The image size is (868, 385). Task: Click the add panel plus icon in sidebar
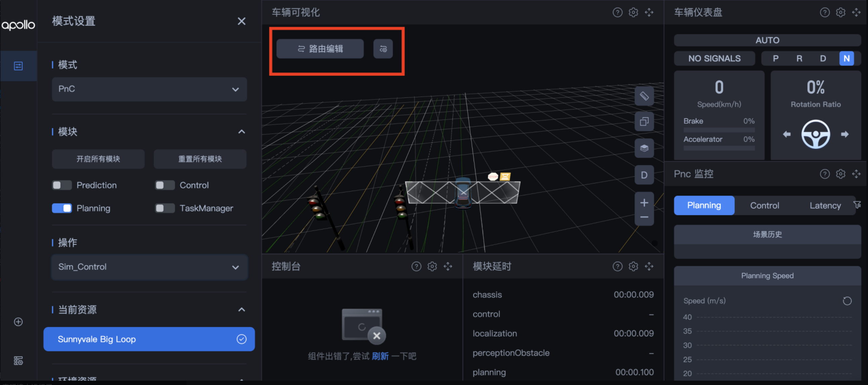[18, 322]
